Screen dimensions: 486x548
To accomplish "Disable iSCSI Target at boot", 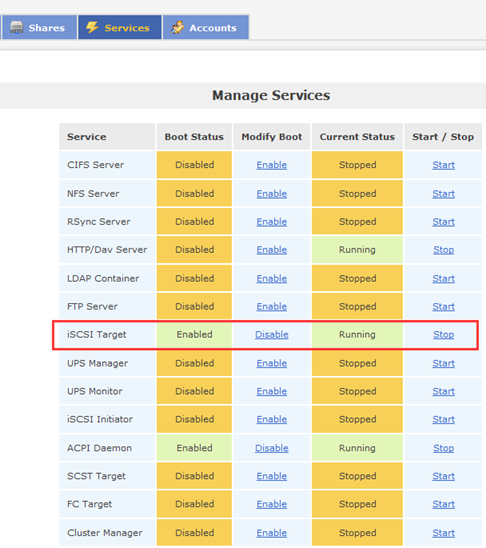I will point(271,334).
